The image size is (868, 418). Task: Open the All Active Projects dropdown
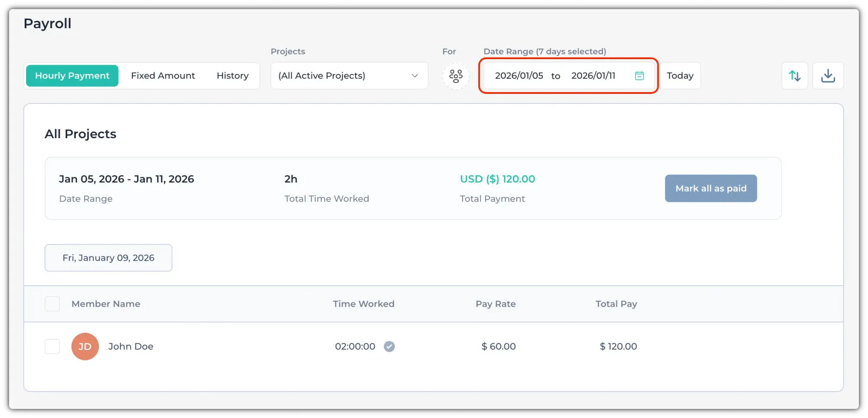343,76
